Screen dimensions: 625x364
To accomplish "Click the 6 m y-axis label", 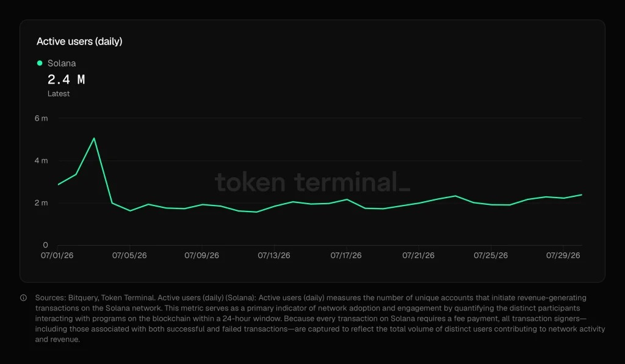I will (x=41, y=118).
